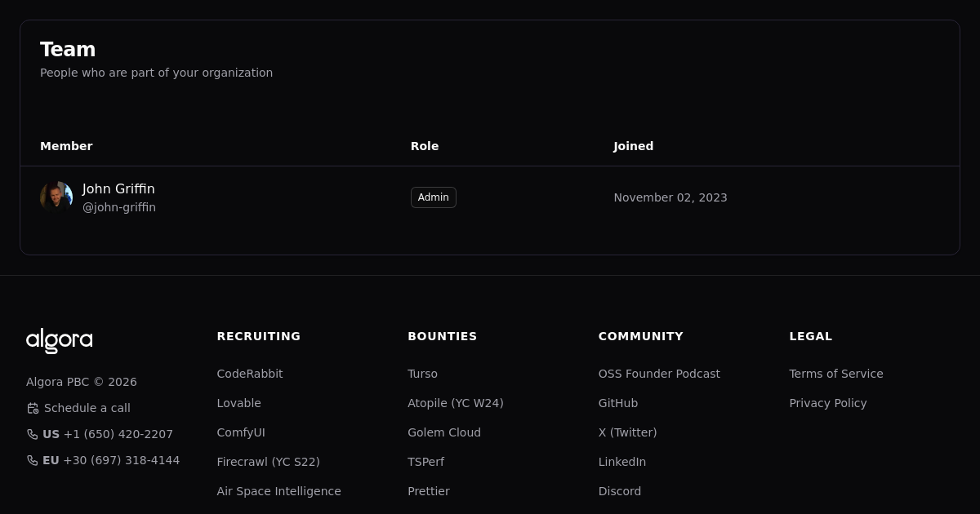Read the Terms of Service

[835, 374]
